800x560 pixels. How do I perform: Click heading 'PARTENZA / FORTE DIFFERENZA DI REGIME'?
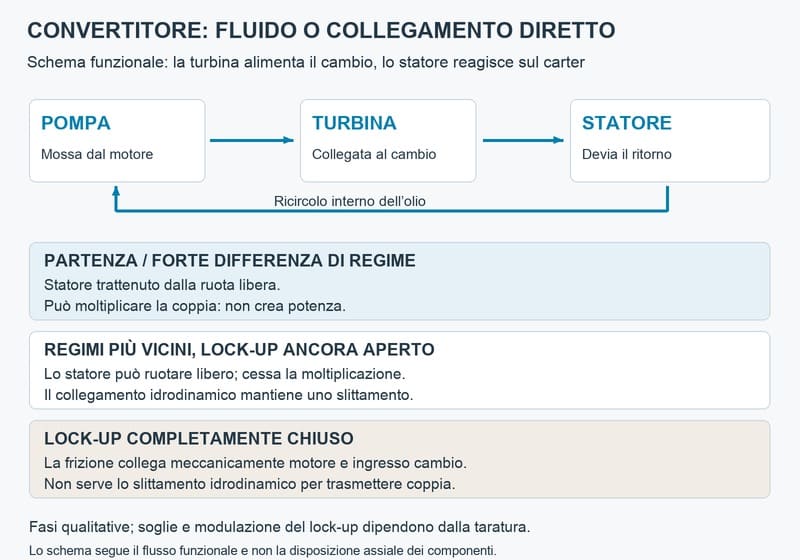pos(230,260)
